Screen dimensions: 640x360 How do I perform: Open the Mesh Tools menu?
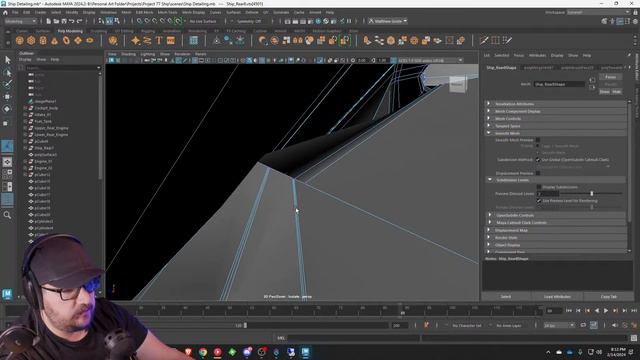(167, 12)
